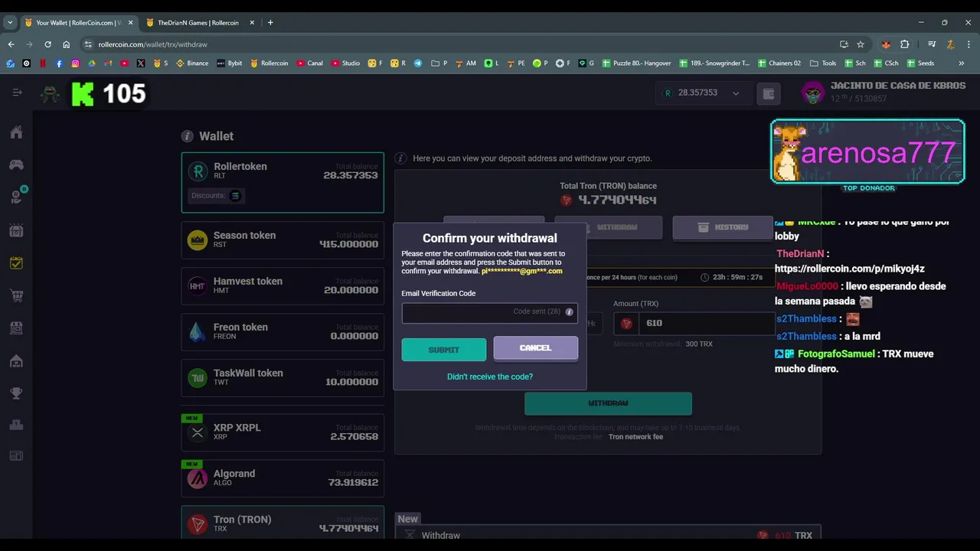980x551 pixels.
Task: Bookmark this page with the star icon
Action: [861, 44]
